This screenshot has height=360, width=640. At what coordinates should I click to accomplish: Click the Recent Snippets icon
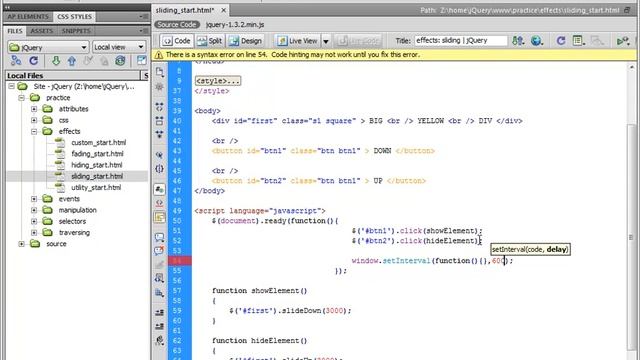tap(160, 278)
